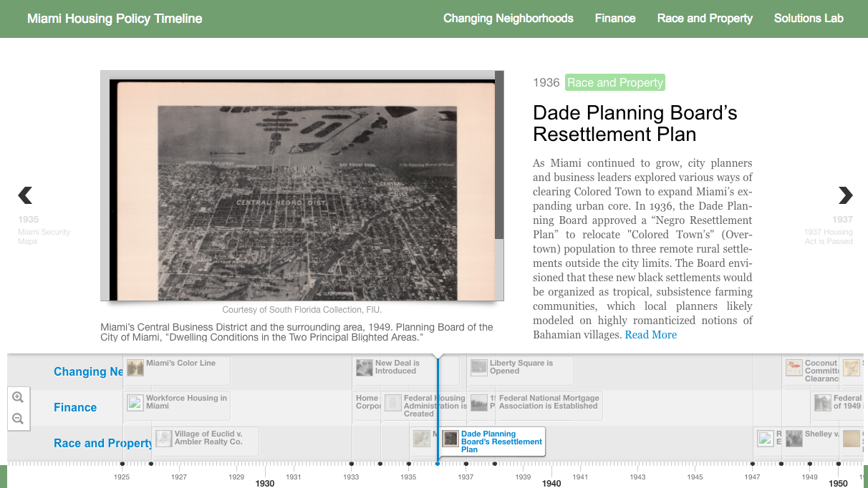868x488 pixels.
Task: Open Solutions Lab nav item
Action: (809, 19)
